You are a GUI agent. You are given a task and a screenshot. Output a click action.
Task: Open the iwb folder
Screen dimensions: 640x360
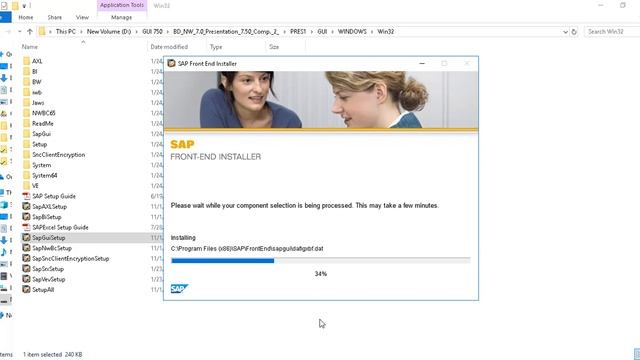tap(36, 92)
